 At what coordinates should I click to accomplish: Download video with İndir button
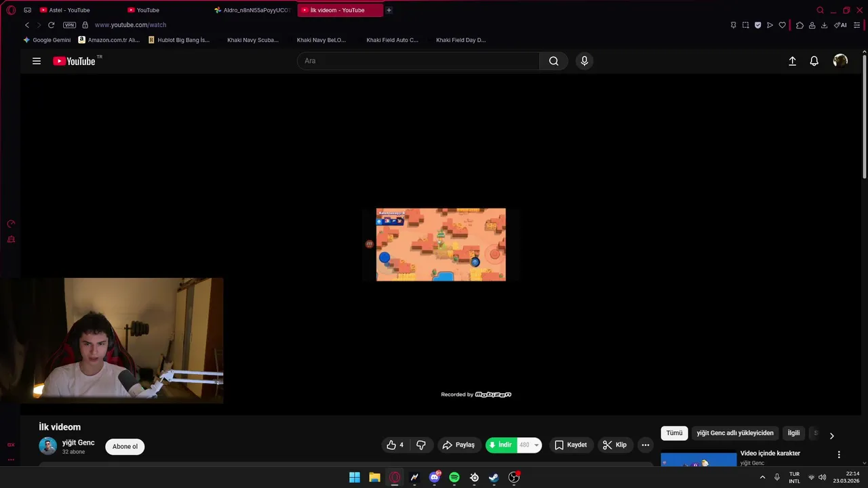pyautogui.click(x=501, y=445)
